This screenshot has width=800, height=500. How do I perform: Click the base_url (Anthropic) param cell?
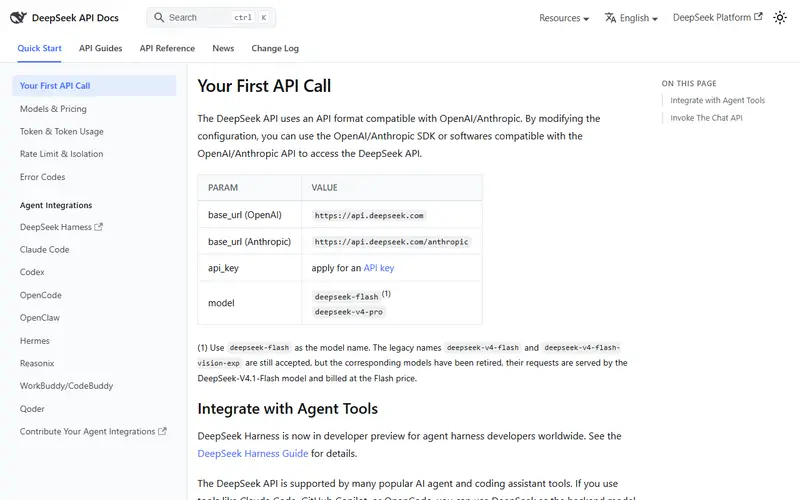point(249,241)
